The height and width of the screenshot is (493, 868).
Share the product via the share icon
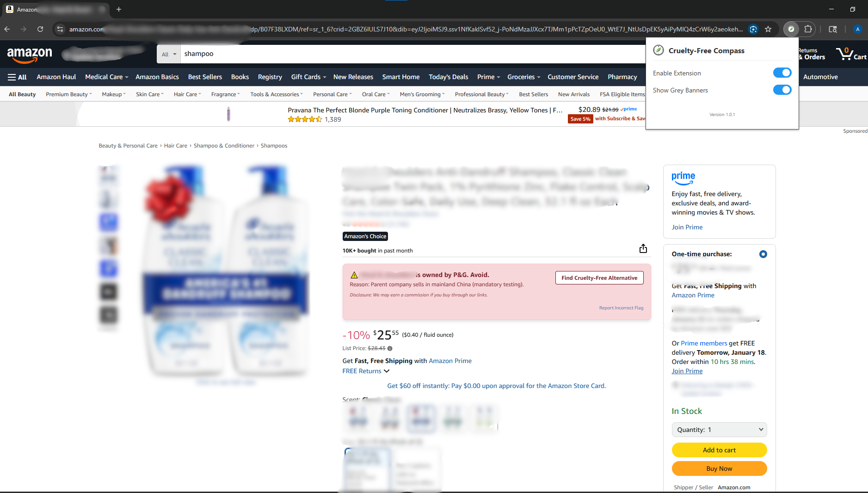click(643, 248)
